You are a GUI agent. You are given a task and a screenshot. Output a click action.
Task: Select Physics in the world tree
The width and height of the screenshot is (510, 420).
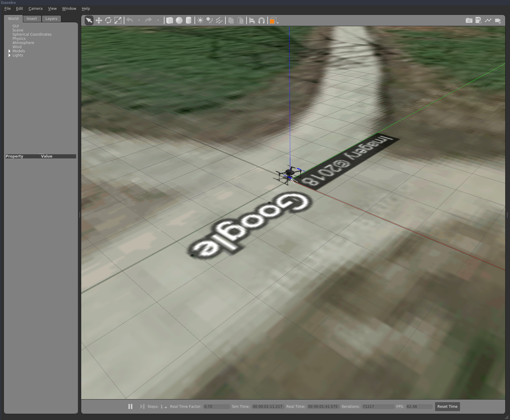(x=19, y=39)
